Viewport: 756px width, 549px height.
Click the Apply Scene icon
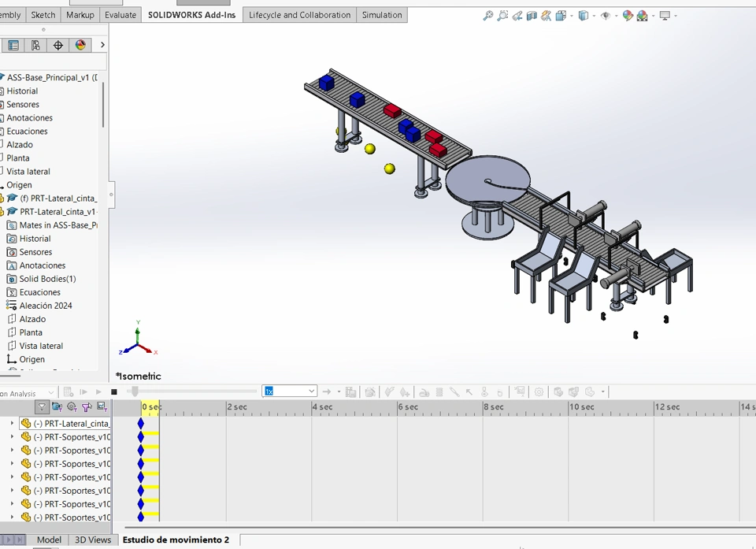643,16
